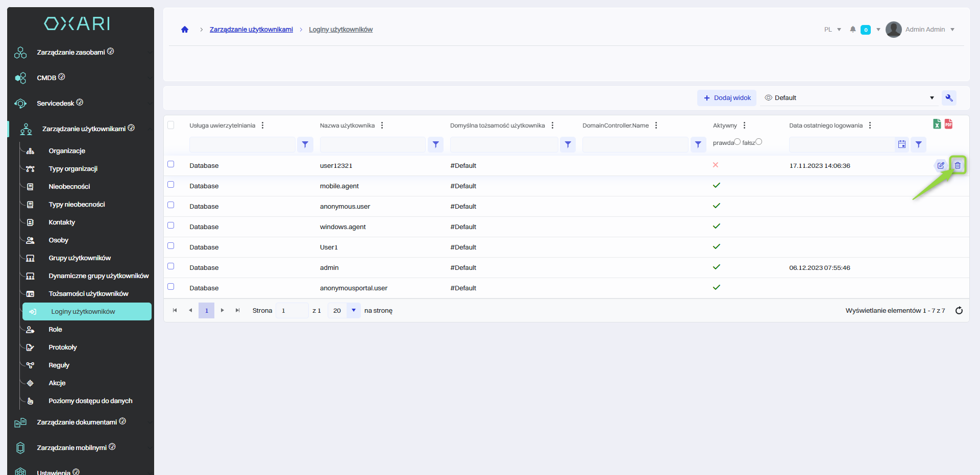This screenshot has width=980, height=475.
Task: Open Grupy użytkowników menu item
Action: coord(80,258)
